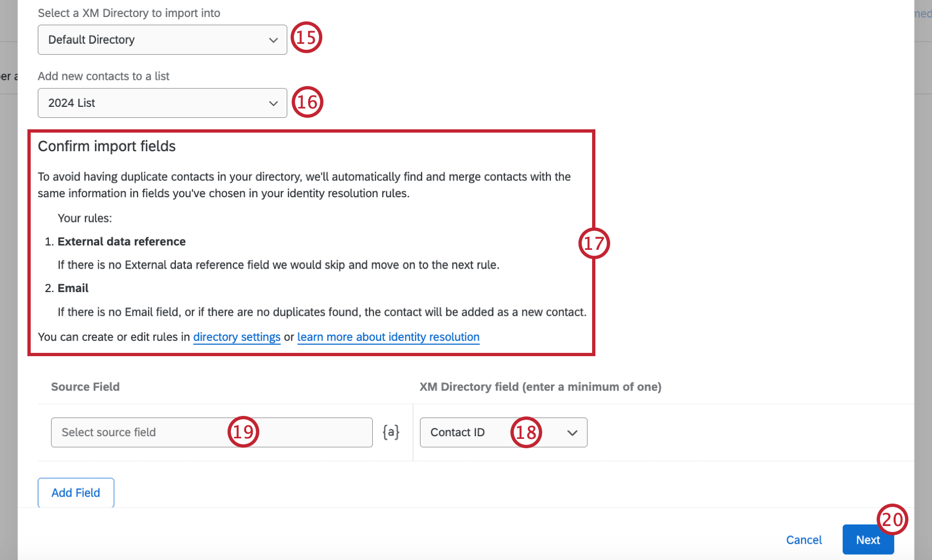Click the chevron on the 2024 List selector
The width and height of the screenshot is (932, 560).
coord(273,102)
